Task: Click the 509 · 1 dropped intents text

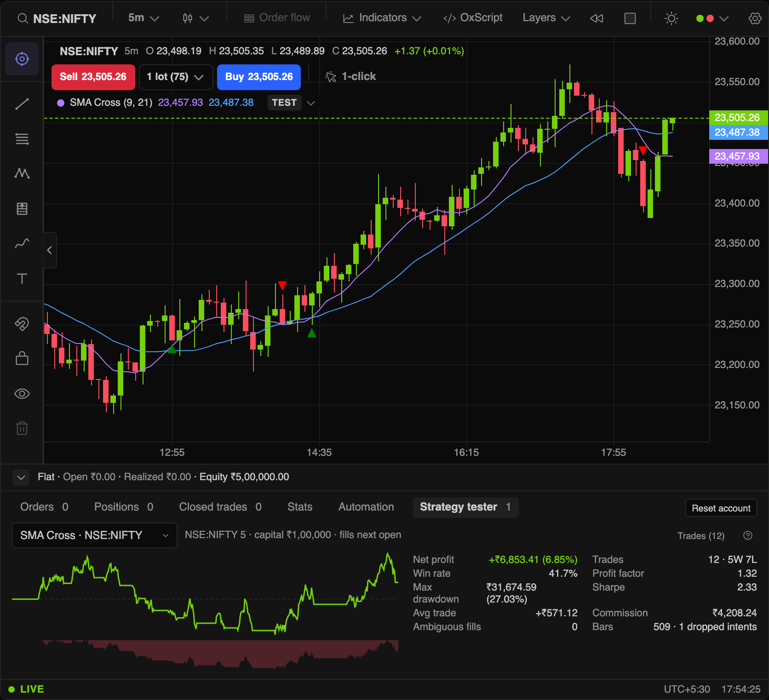Action: 705,627
